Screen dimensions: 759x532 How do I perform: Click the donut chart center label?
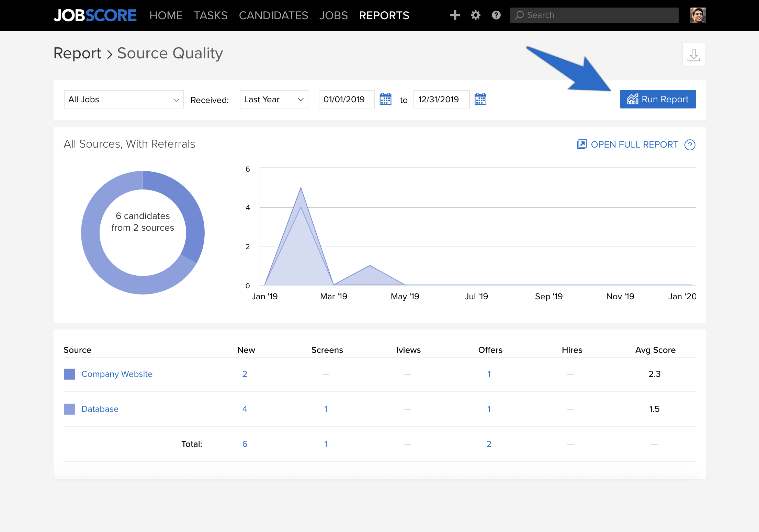point(143,222)
